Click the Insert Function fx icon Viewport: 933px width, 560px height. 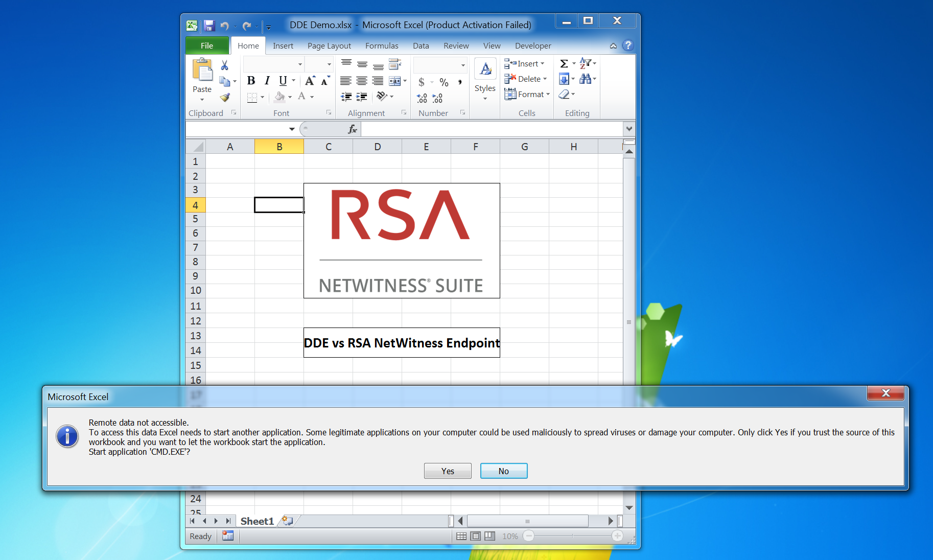tap(352, 129)
